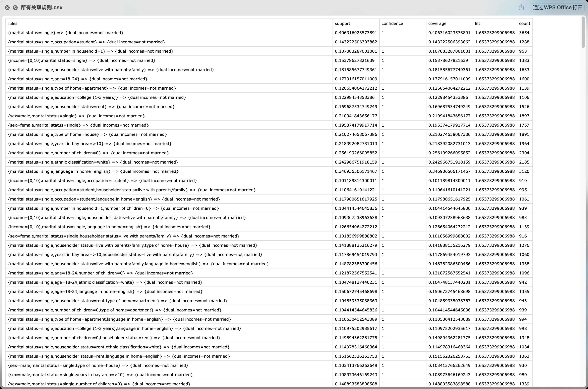This screenshot has height=389, width=588.
Task: Click the full-screen icon beside close
Action: click(15, 8)
